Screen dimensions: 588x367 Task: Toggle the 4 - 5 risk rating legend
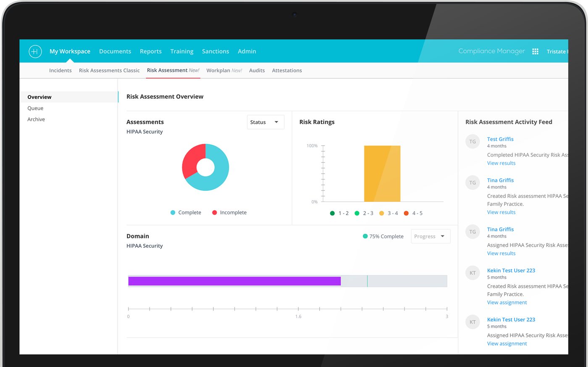point(413,214)
